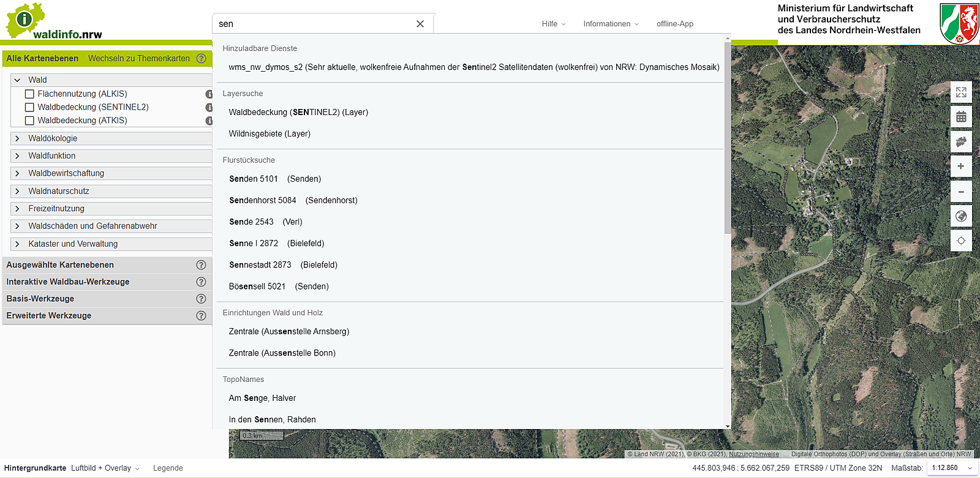Viewport: 980px width, 478px height.
Task: Open the Informationen menu
Action: pyautogui.click(x=611, y=24)
